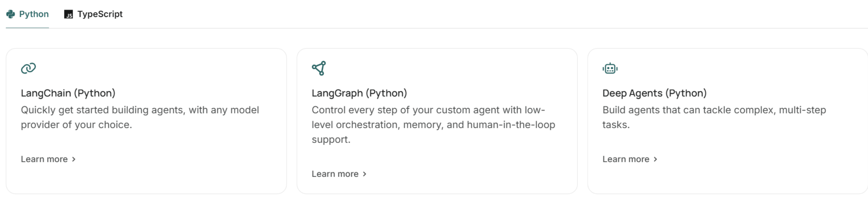Open Learn more under Deep Agents (Python)
The height and width of the screenshot is (198, 868).
pos(626,159)
